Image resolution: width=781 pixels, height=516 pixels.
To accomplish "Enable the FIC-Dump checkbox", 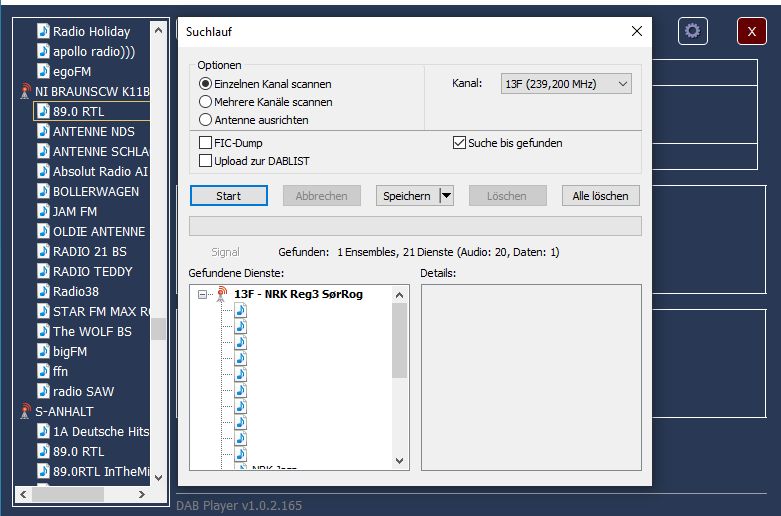I will point(206,143).
